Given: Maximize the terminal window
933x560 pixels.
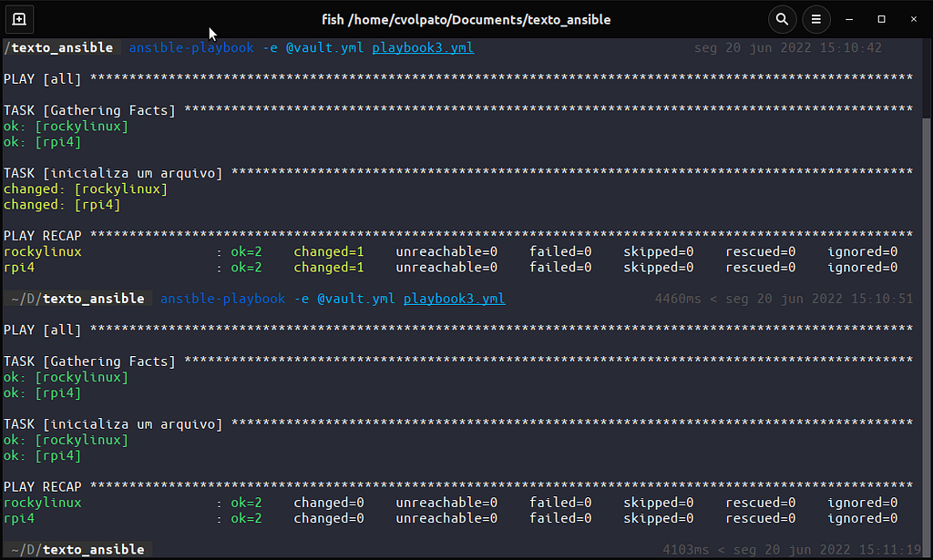Looking at the screenshot, I should pos(881,20).
